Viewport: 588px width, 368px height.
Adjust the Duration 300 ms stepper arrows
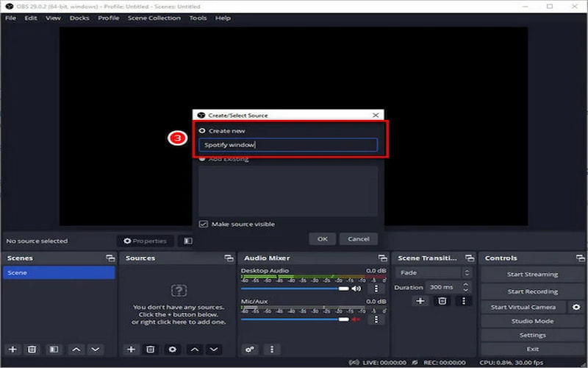466,287
